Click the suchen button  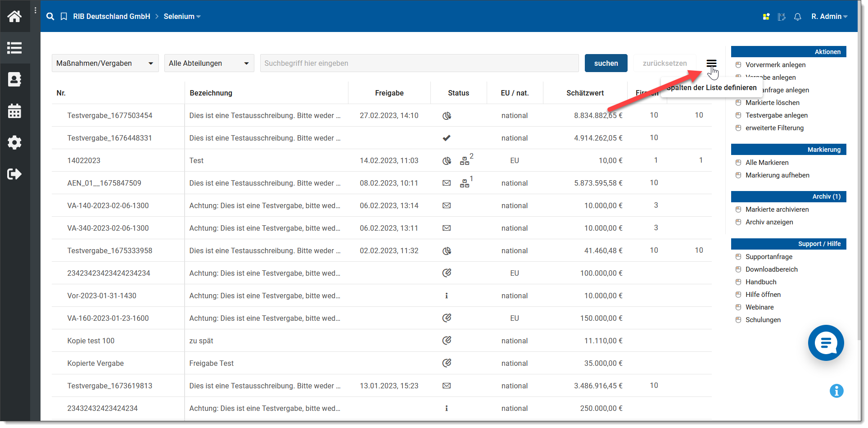[x=606, y=63]
